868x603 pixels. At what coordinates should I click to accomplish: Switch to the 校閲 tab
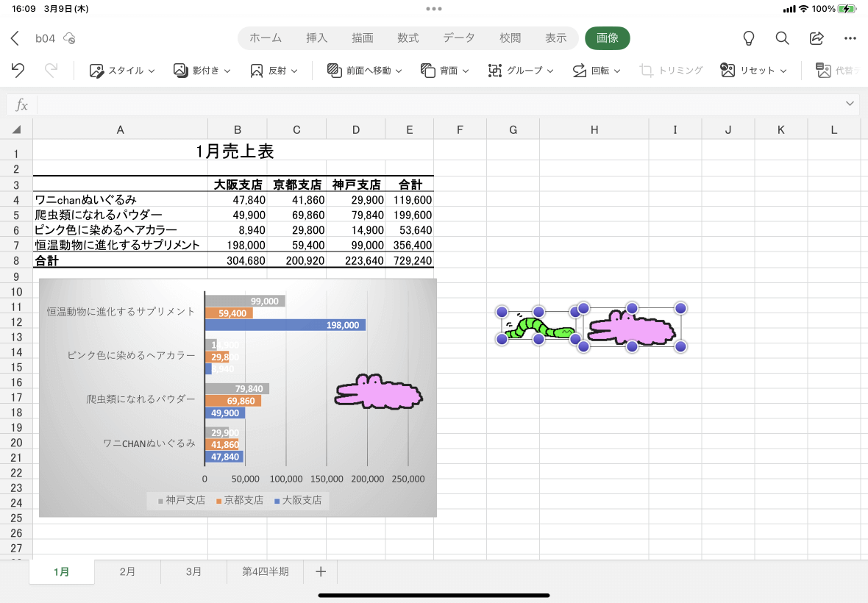point(511,38)
